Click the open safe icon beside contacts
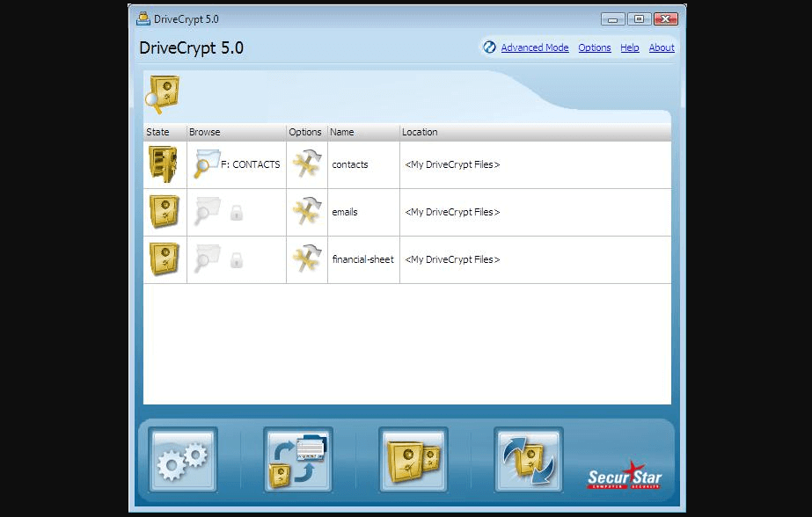This screenshot has width=812, height=517. [x=164, y=164]
